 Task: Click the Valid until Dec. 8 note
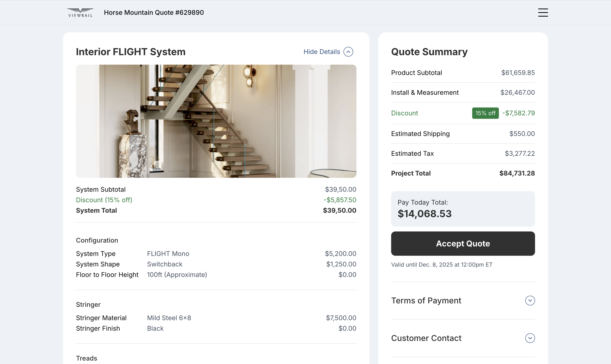click(441, 265)
